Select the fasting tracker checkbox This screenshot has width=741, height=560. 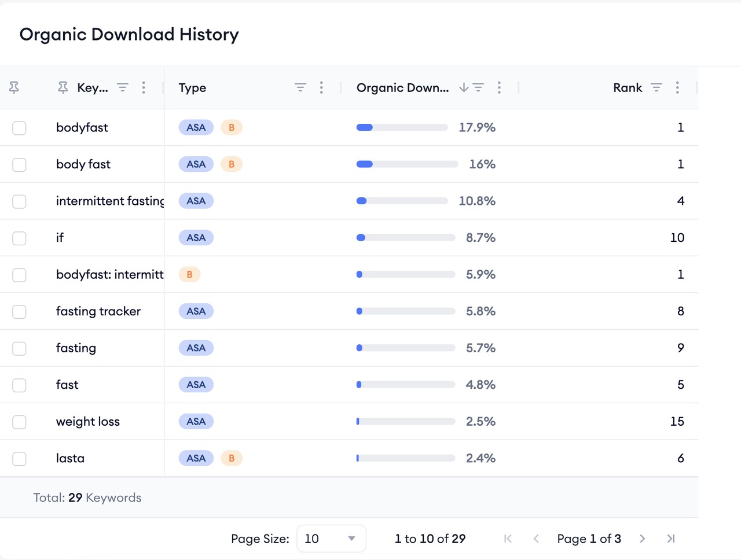tap(20, 311)
